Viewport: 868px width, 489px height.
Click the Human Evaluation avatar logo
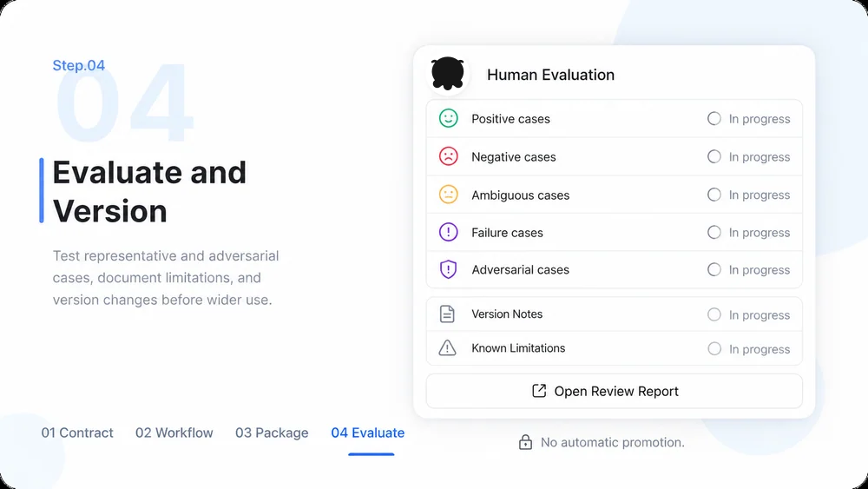pyautogui.click(x=448, y=74)
